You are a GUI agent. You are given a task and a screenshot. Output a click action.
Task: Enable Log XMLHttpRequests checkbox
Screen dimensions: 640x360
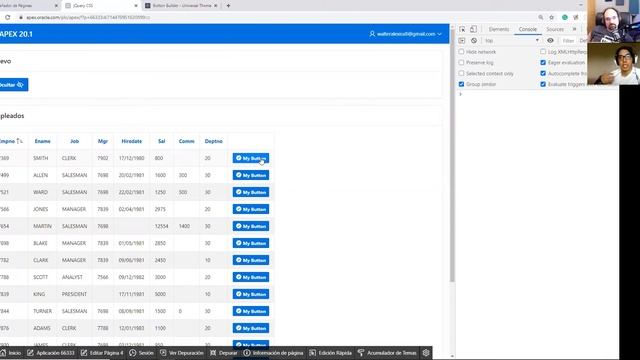point(543,52)
